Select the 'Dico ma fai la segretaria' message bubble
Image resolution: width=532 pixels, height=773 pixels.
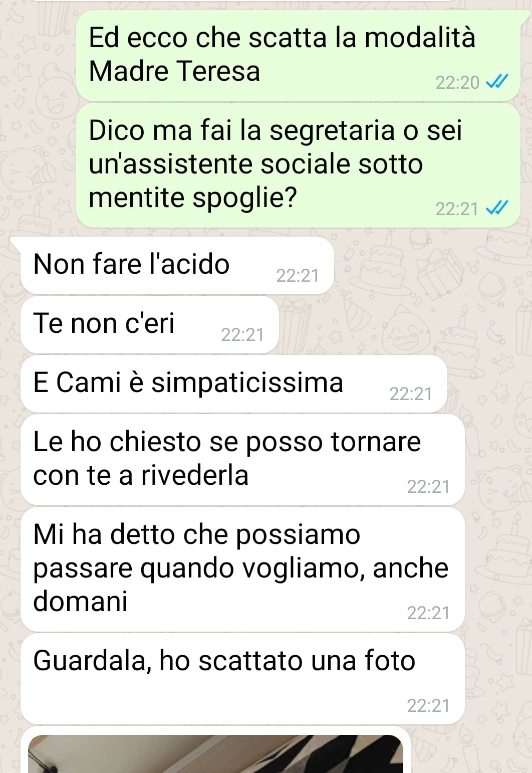[x=298, y=165]
